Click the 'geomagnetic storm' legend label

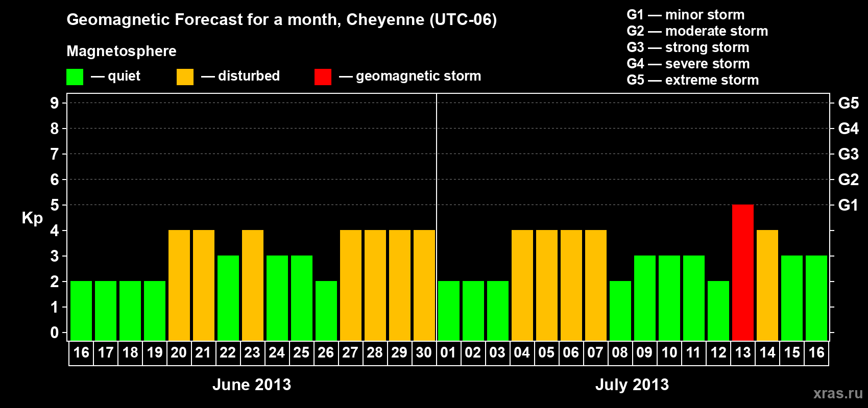419,76
